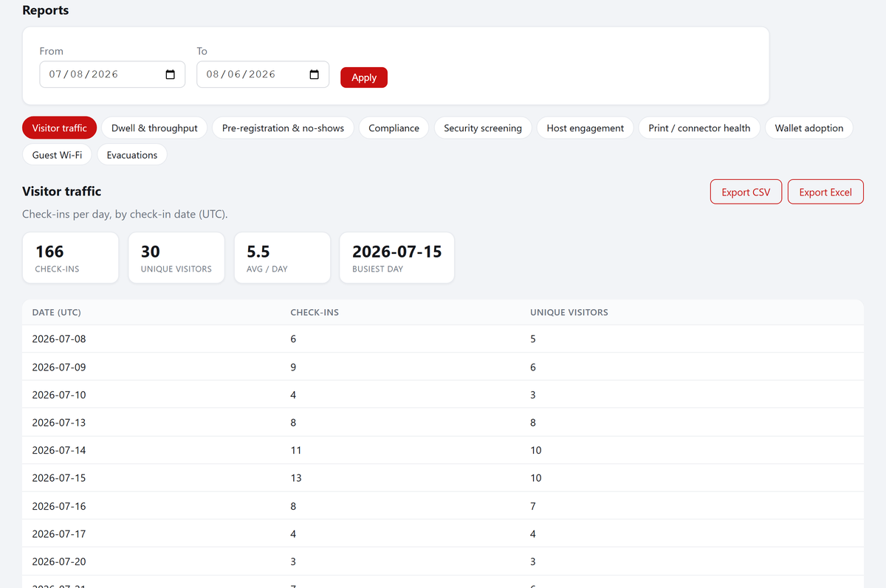Click the UNIQUE VISITORS column header

[x=569, y=312]
